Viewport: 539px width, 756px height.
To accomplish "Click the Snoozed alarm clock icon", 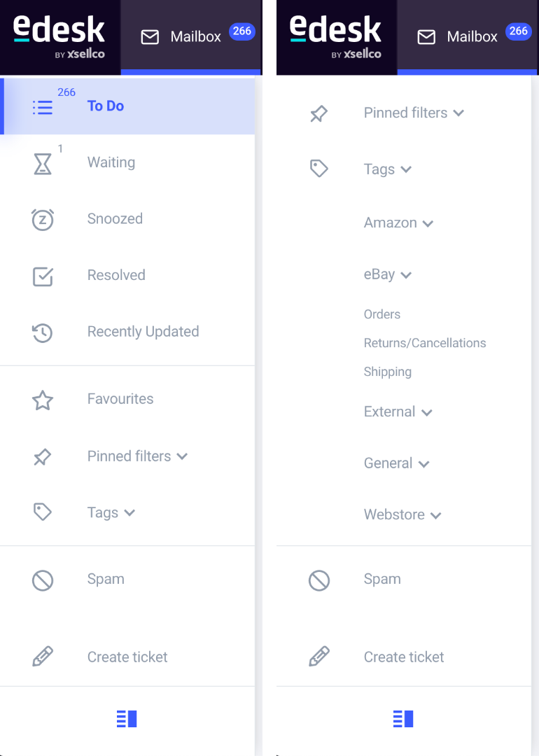I will tap(43, 220).
